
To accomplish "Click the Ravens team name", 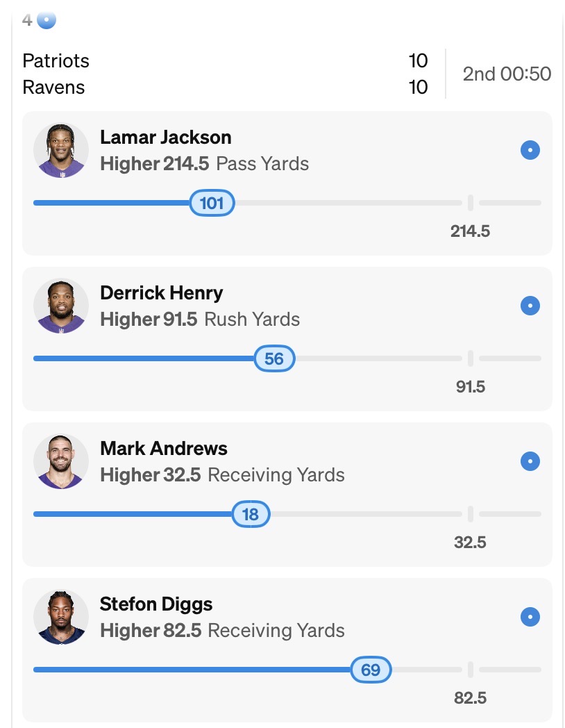I will pyautogui.click(x=53, y=88).
